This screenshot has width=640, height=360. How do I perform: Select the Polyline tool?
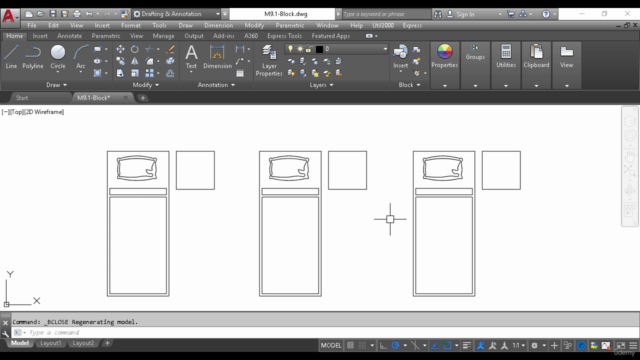pos(33,57)
